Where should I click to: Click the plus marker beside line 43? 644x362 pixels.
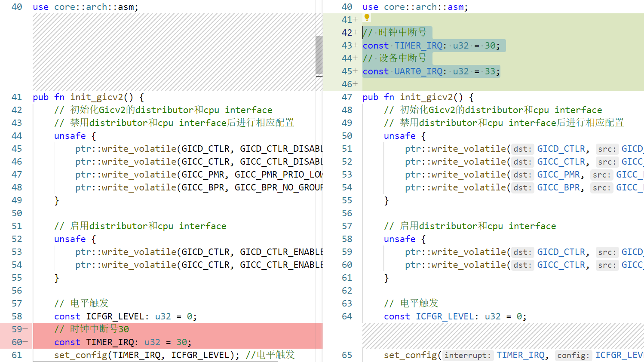(355, 46)
